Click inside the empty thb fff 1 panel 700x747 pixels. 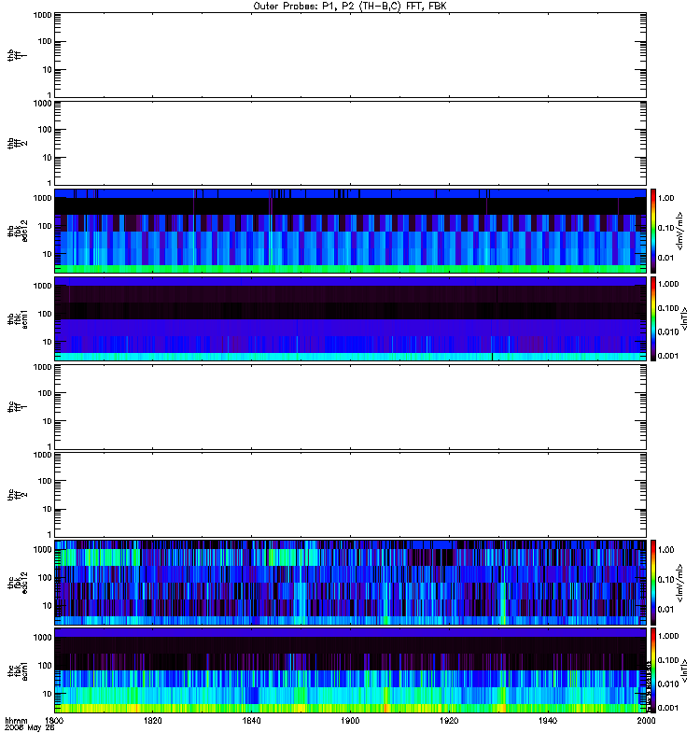point(350,55)
